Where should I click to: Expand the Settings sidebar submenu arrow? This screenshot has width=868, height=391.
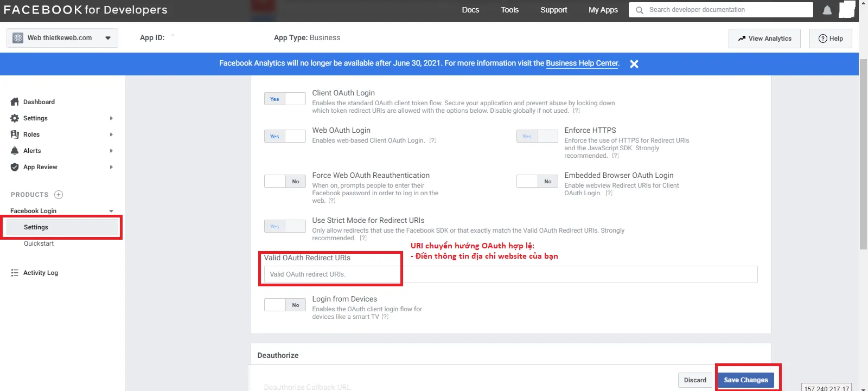pyautogui.click(x=111, y=118)
